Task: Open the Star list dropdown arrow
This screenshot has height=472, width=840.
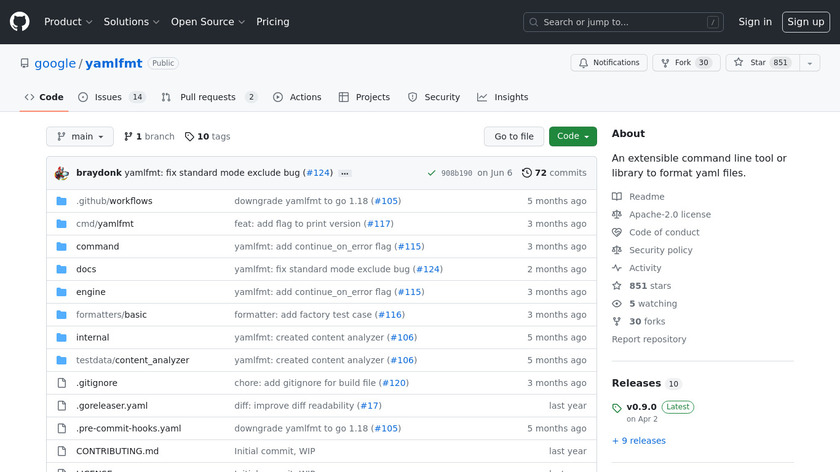Action: 810,63
